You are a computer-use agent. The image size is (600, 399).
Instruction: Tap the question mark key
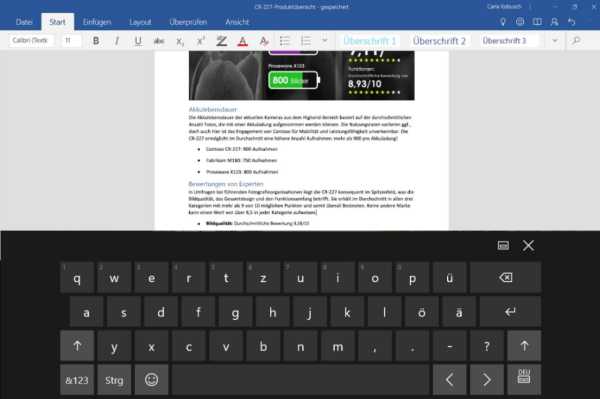point(487,346)
